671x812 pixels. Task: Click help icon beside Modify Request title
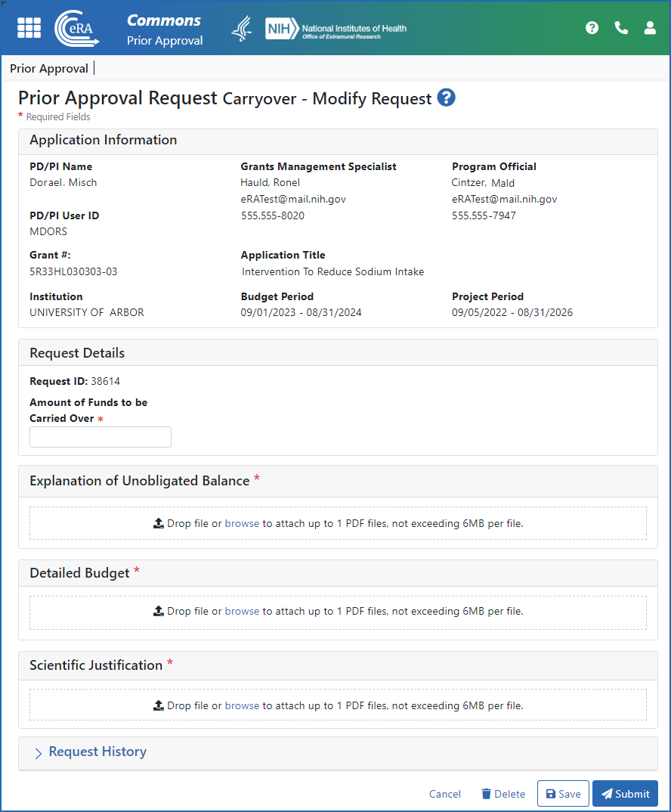click(447, 98)
